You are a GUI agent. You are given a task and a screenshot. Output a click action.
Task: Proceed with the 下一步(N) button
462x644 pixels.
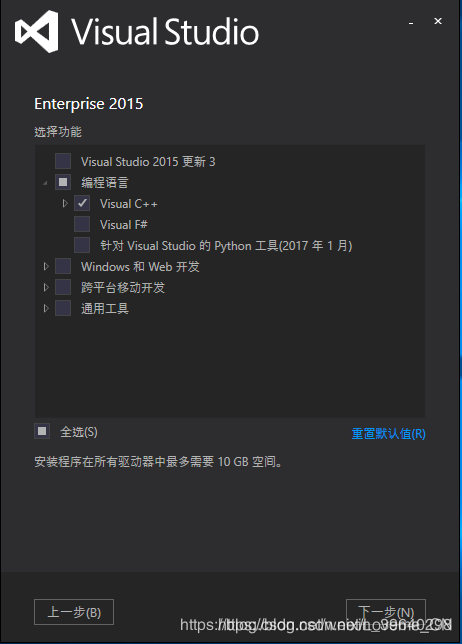pyautogui.click(x=386, y=612)
